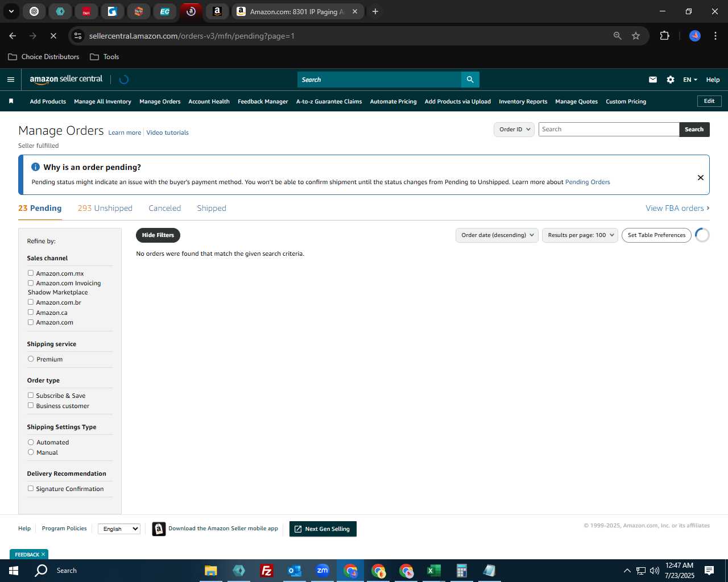Go back with the browser back arrow
728x582 pixels.
(13, 36)
